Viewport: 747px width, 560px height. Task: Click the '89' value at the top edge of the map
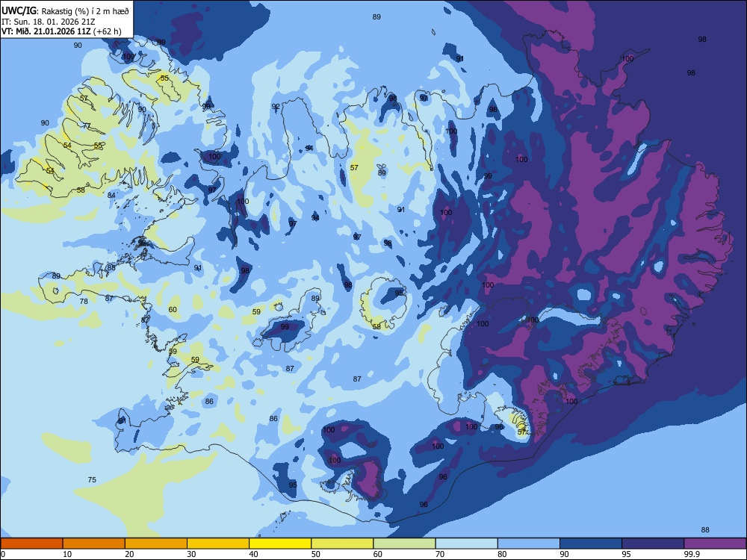click(x=376, y=17)
